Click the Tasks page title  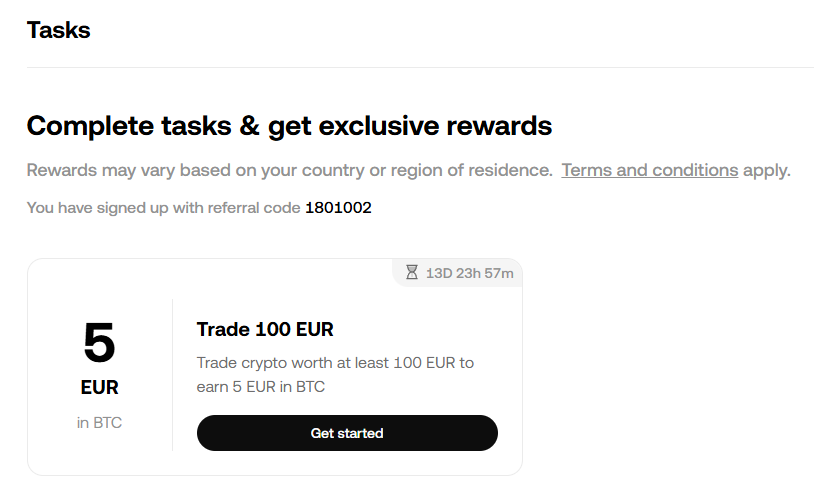(59, 30)
